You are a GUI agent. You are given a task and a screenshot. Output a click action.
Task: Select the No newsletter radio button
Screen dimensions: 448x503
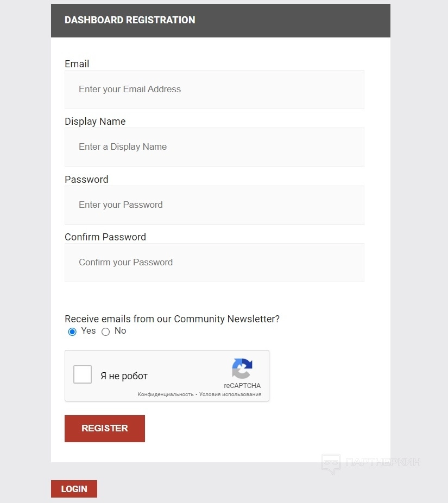point(106,332)
